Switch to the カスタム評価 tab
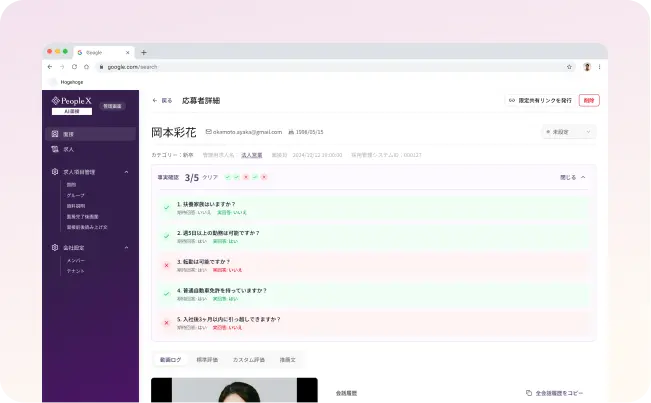 pos(248,358)
